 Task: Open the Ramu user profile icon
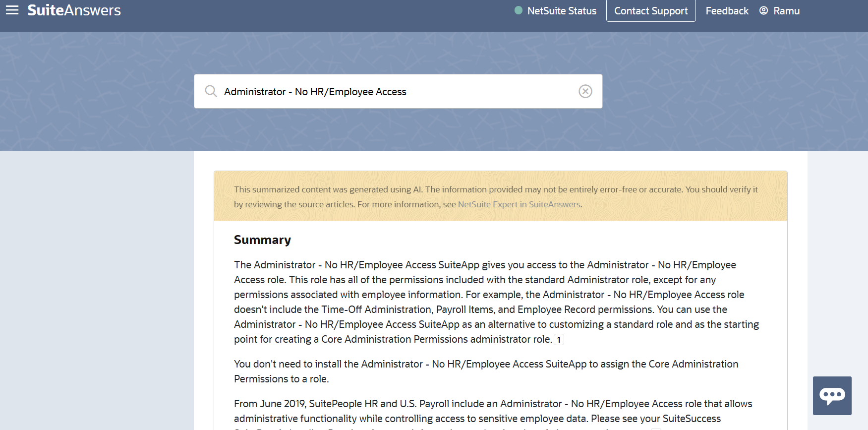(x=764, y=10)
